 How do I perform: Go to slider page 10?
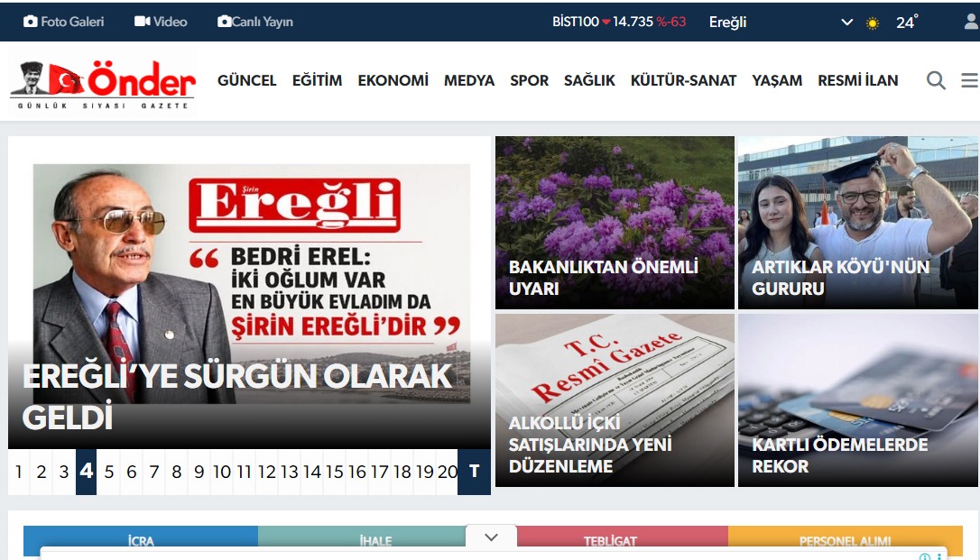point(221,472)
